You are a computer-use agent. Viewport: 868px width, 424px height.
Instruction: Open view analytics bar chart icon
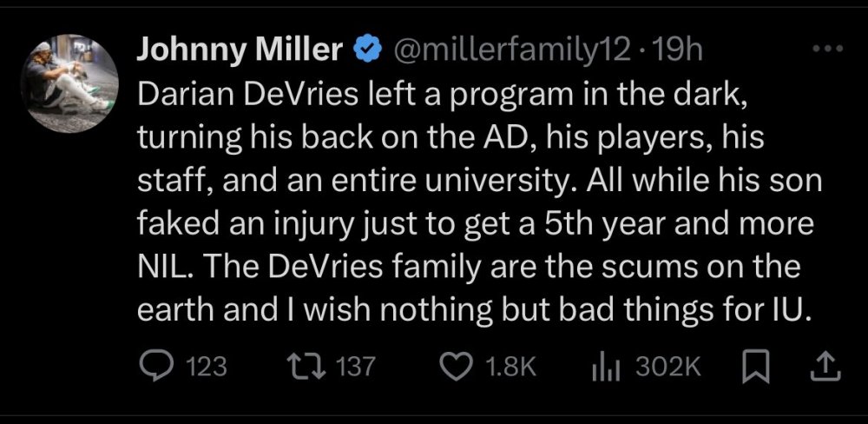tap(604, 368)
